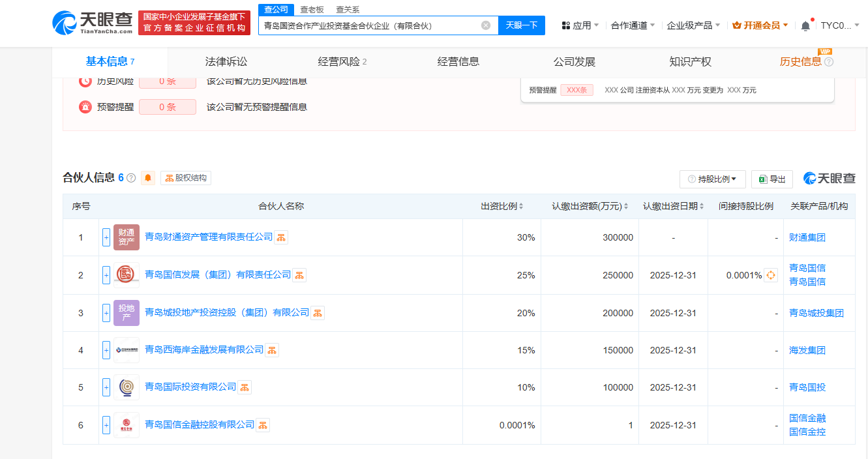Viewport: 868px width, 459px height.
Task: Open equity chart icon for 青岛国际投资有限公司
Action: (245, 387)
